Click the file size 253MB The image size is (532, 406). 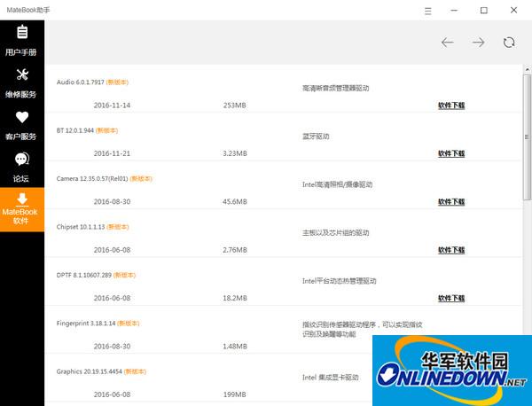point(234,105)
